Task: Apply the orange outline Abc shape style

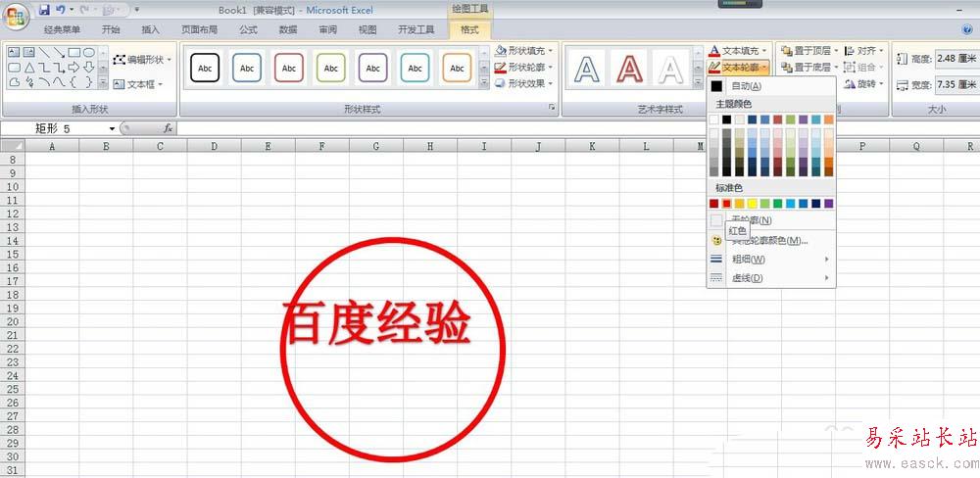Action: click(x=457, y=69)
